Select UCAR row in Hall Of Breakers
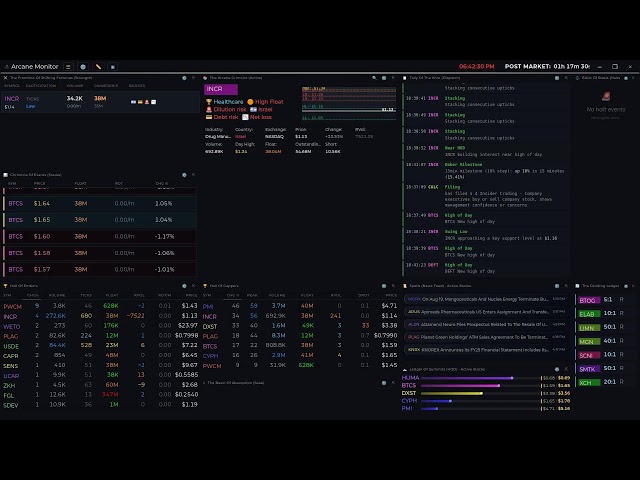 pos(100,375)
